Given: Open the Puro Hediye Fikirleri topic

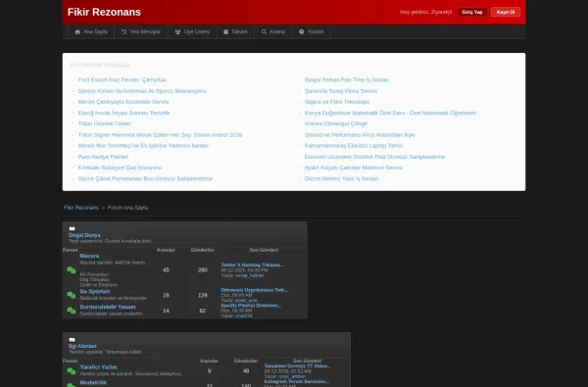Looking at the screenshot, I should [x=103, y=157].
